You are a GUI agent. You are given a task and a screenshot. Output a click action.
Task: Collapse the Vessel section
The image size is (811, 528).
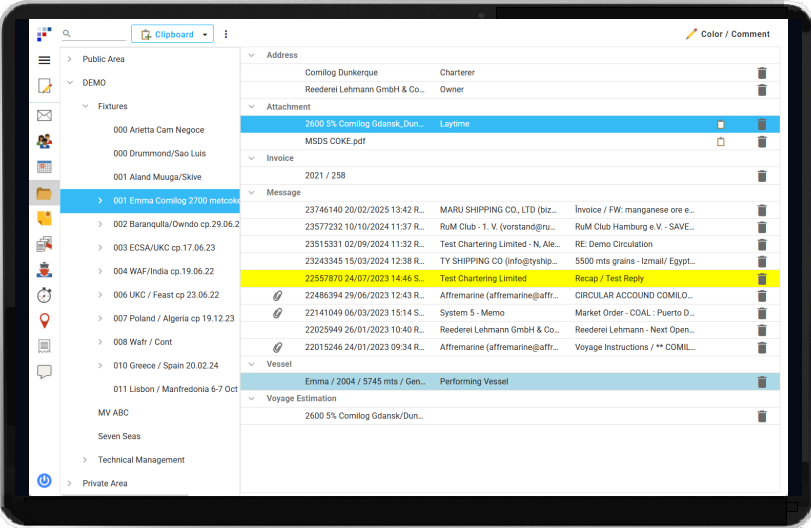coord(252,364)
